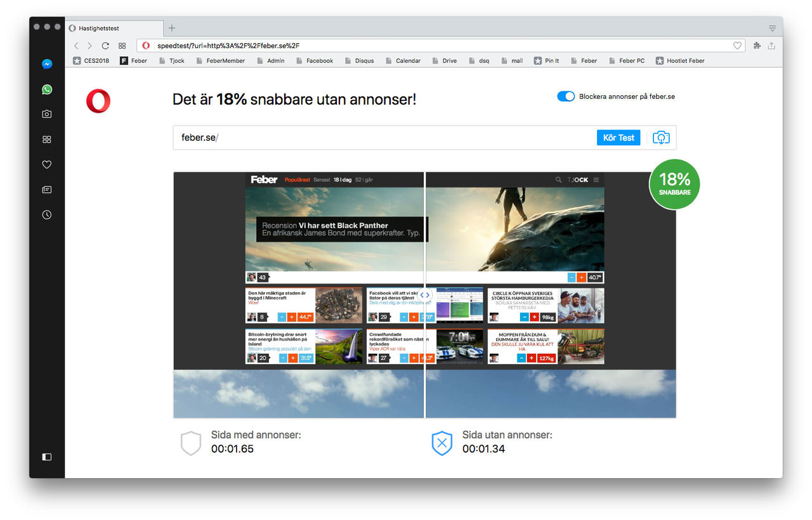The height and width of the screenshot is (520, 812).
Task: Click the search magnifier in Feber preview
Action: (x=558, y=179)
